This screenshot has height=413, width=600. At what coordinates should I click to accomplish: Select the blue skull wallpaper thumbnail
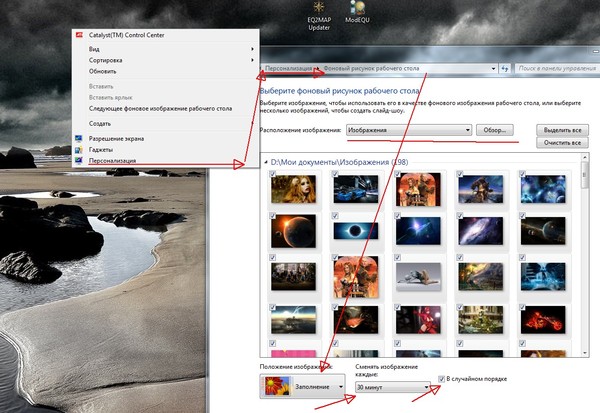coord(543,277)
